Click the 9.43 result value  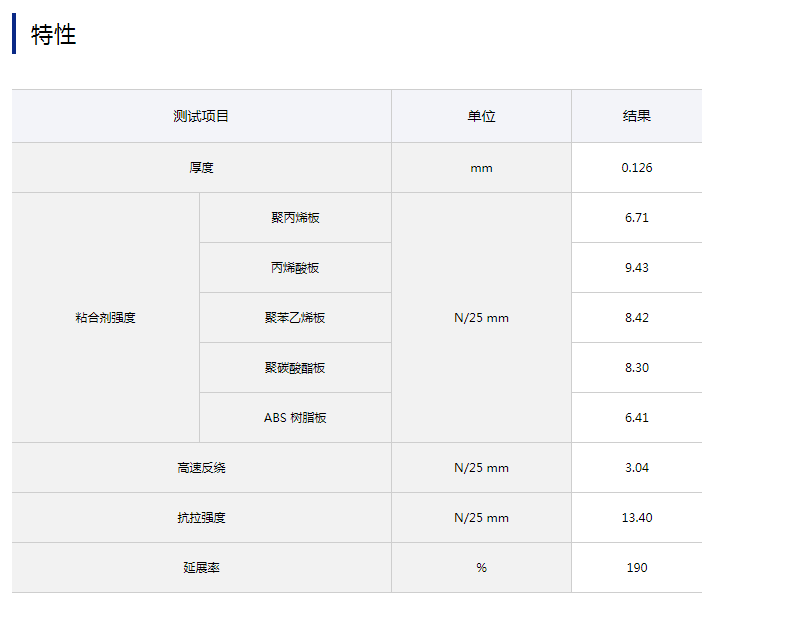click(636, 268)
